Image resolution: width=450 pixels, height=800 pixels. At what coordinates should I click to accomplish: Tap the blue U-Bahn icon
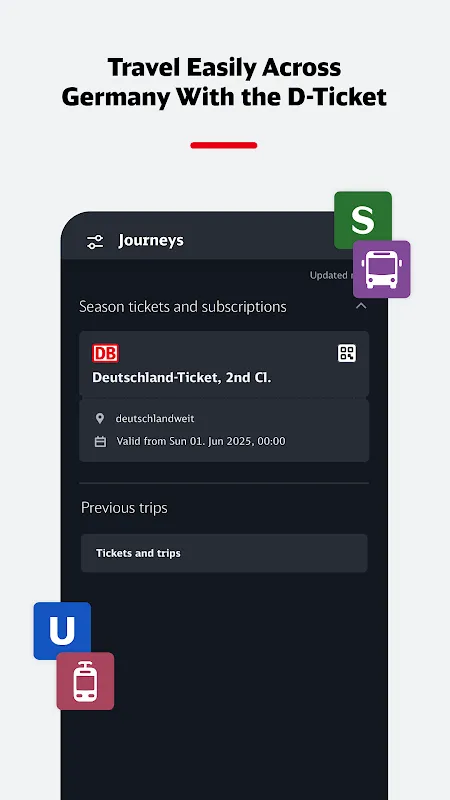click(62, 631)
